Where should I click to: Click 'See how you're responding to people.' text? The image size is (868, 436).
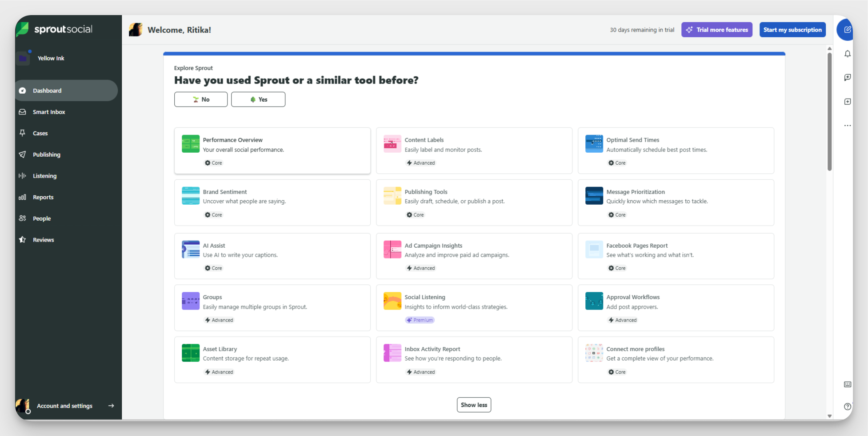coord(453,358)
